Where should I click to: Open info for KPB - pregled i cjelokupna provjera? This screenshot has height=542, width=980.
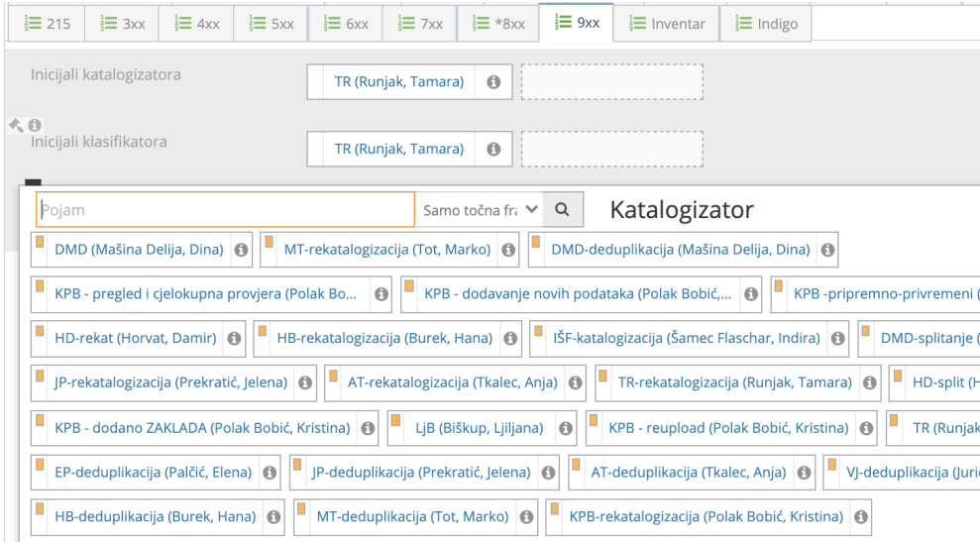pyautogui.click(x=381, y=294)
